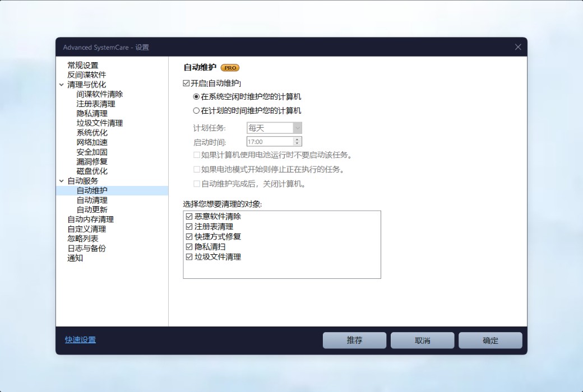Uncheck 快捷方式修复 in the cleanup list
The image size is (583, 392).
tap(189, 237)
